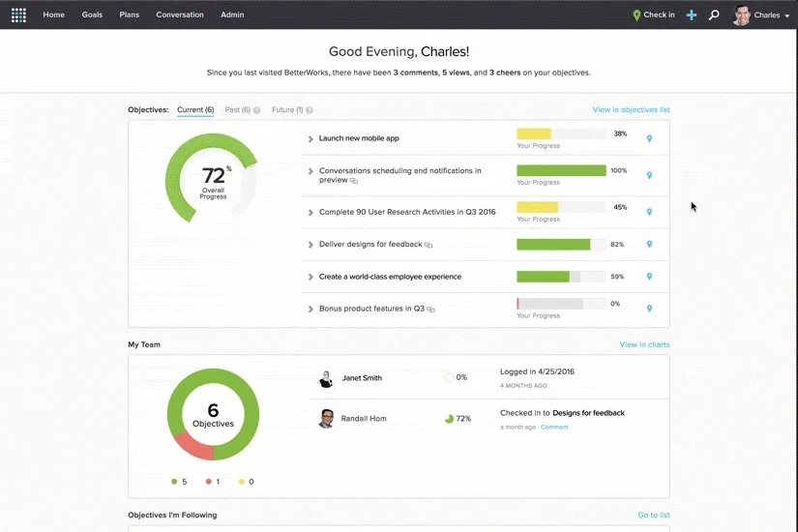Expand the Launch new mobile app objective
Viewport: 798px width, 532px height.
(x=310, y=138)
